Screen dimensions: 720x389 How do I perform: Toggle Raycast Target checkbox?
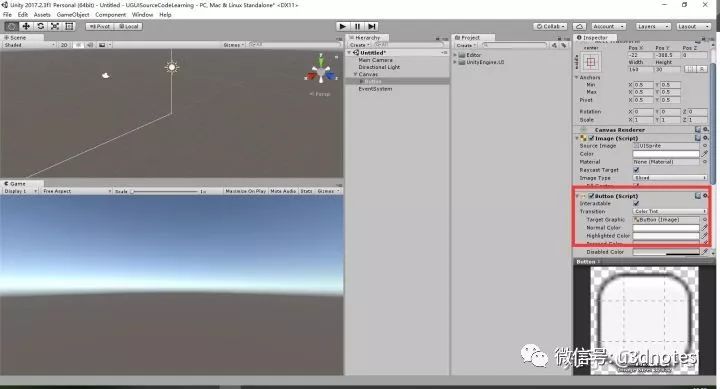[636, 170]
